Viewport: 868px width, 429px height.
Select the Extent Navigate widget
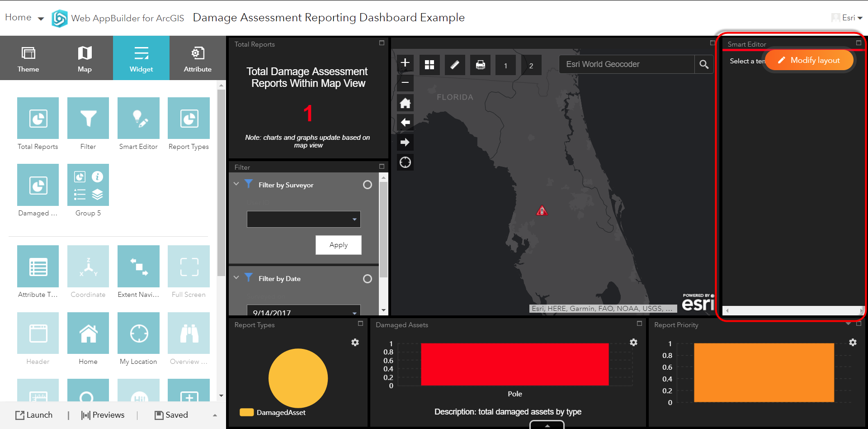138,266
